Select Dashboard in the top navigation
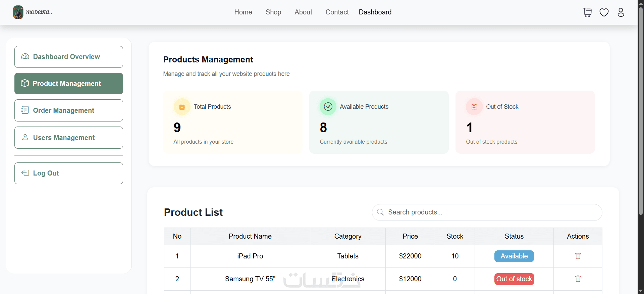This screenshot has width=644, height=294. coord(375,12)
